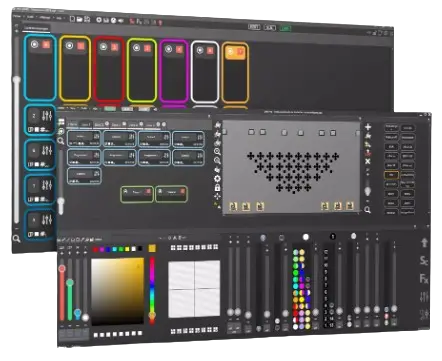Click the white pan/tilt grid pad
Image resolution: width=442 pixels, height=361 pixels.
click(194, 289)
